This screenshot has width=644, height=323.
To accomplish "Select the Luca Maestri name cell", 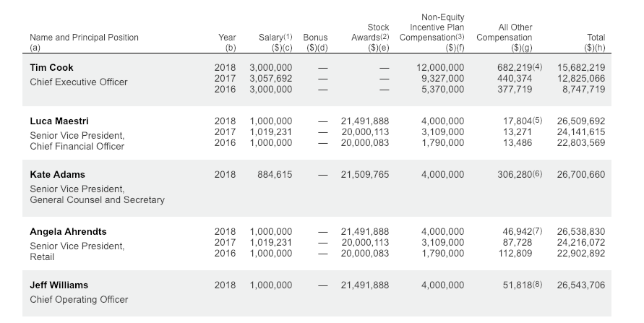I will click(x=59, y=121).
